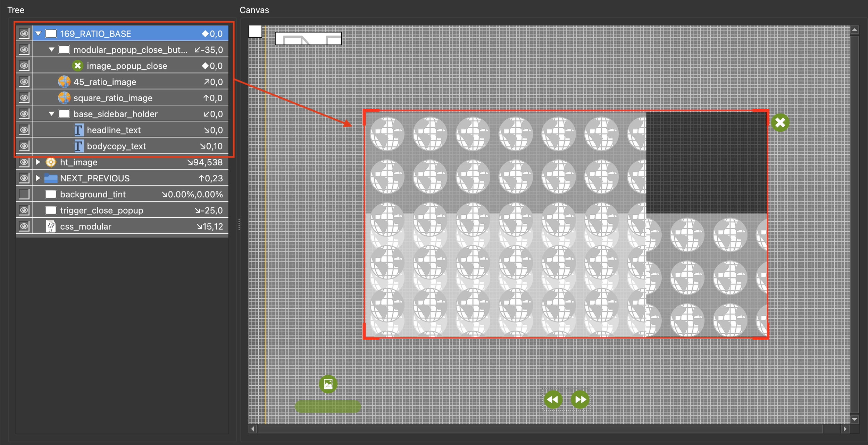The height and width of the screenshot is (445, 868).
Task: Toggle eye visibility for bodycopy_text
Action: (x=24, y=146)
